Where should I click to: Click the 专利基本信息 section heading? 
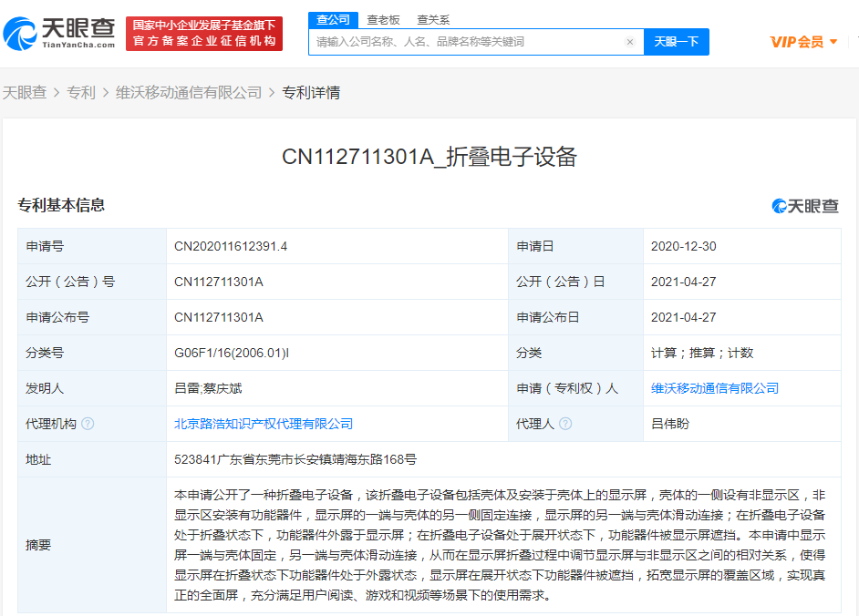[x=61, y=205]
